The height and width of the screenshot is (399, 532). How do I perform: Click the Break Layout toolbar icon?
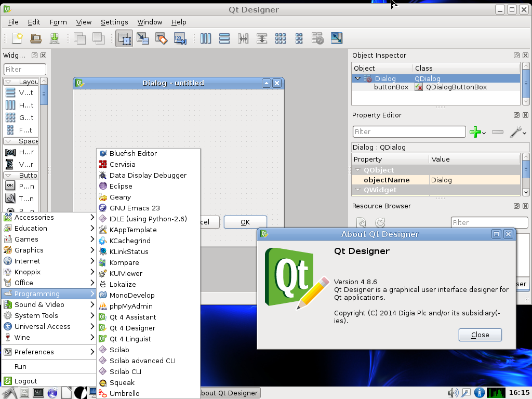pos(317,38)
